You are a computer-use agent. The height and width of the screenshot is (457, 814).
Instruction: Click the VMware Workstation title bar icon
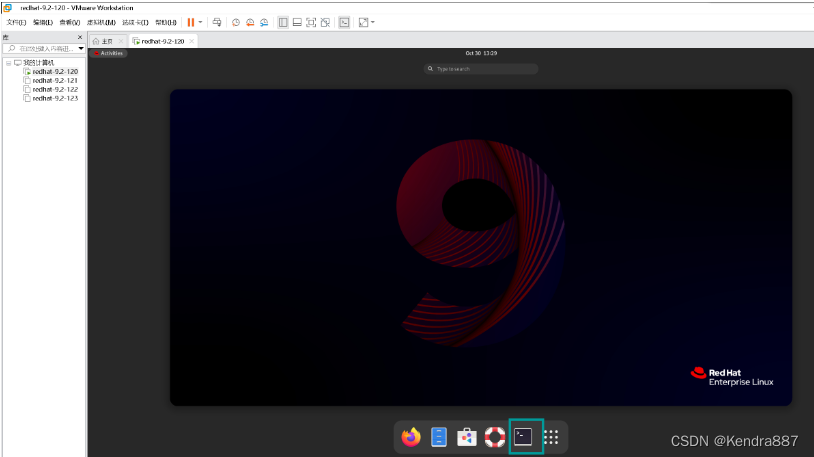(8, 8)
